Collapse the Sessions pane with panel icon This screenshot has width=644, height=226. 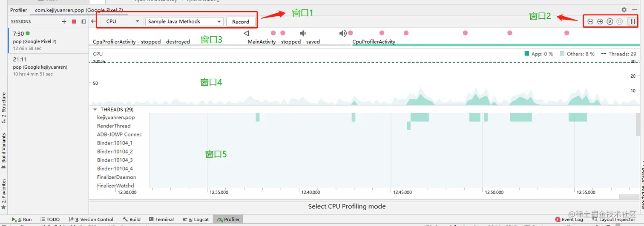pos(83,21)
